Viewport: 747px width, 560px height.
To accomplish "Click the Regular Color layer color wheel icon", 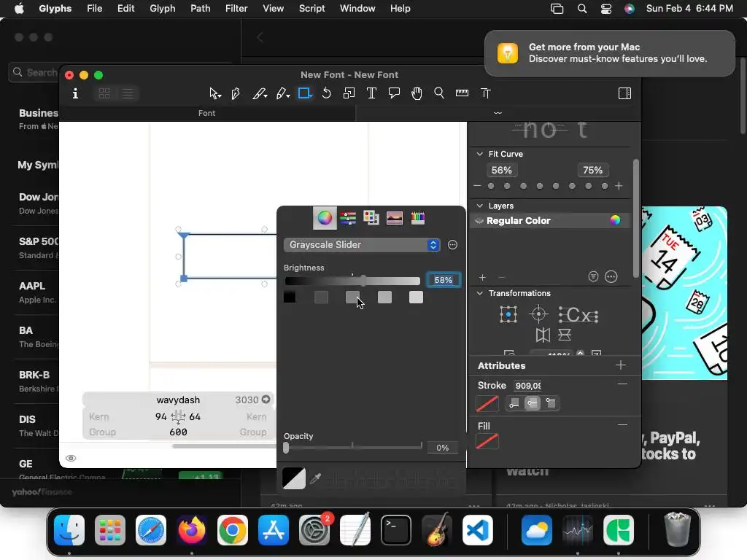I will click(x=615, y=220).
